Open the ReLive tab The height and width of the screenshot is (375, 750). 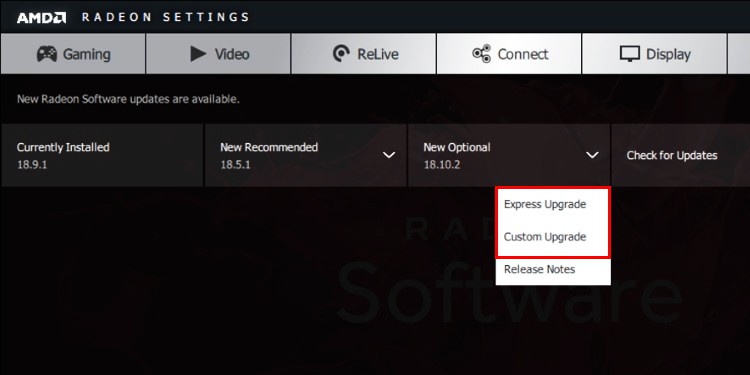[x=364, y=54]
